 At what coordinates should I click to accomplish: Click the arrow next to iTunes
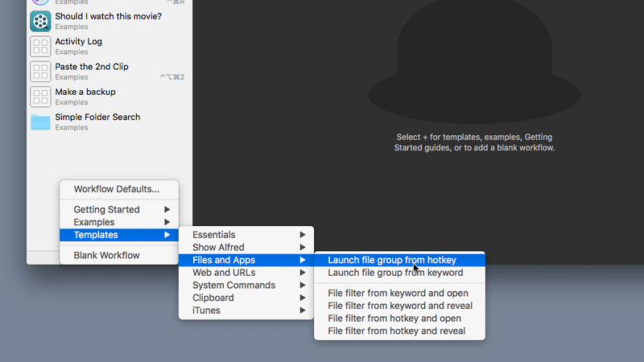coord(303,311)
